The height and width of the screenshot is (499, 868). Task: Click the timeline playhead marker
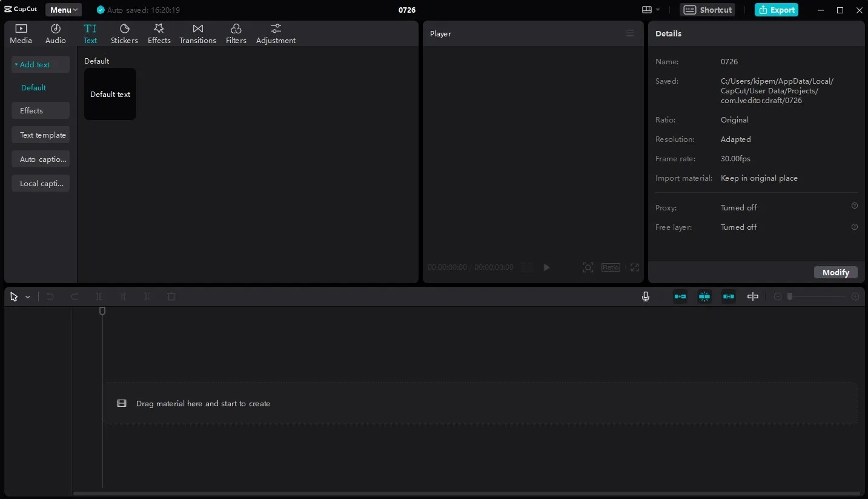click(102, 311)
